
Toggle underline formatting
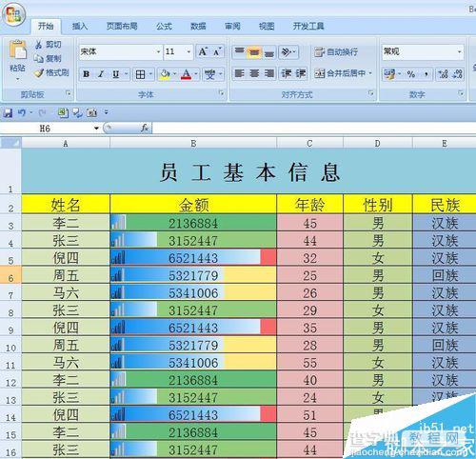click(x=116, y=74)
